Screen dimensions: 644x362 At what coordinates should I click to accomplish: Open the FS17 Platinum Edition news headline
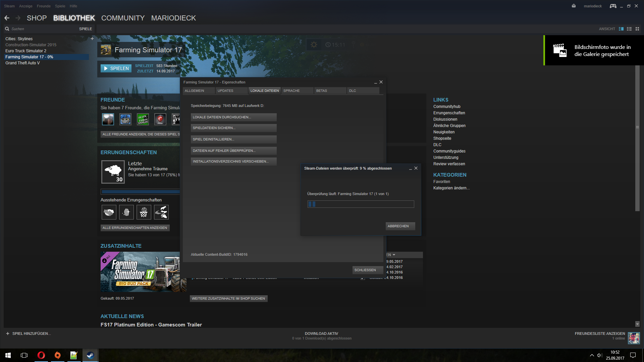(151, 325)
